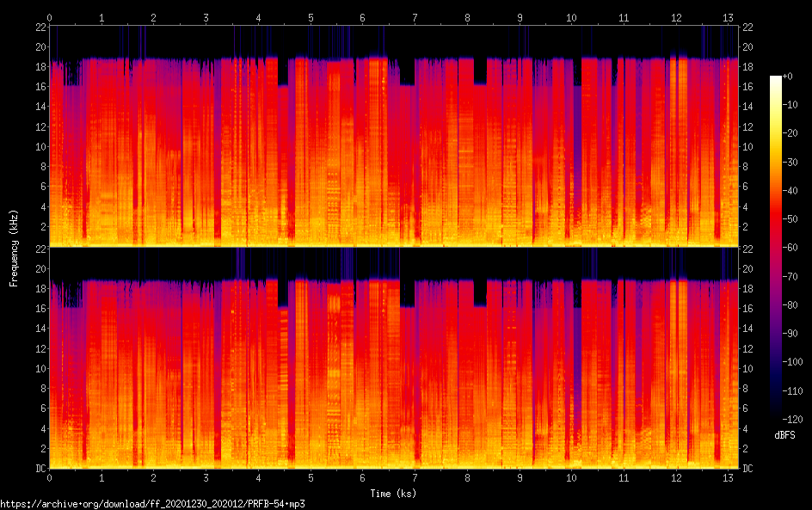
Task: Click tick label "0" on the bottom time axis
Action: tap(49, 478)
